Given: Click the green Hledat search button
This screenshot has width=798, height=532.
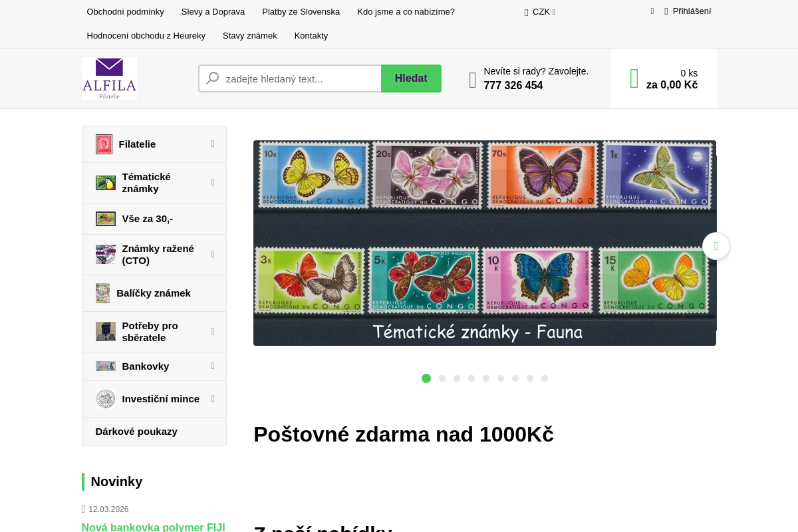Looking at the screenshot, I should pyautogui.click(x=411, y=78).
